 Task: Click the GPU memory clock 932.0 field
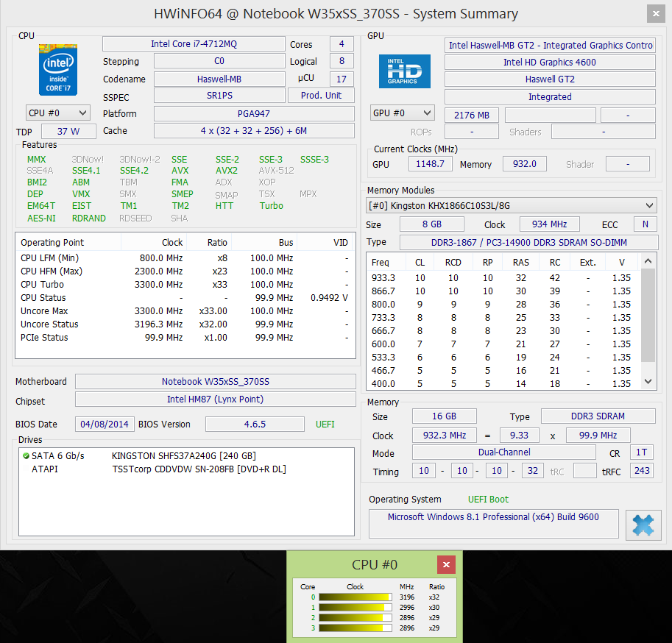525,163
